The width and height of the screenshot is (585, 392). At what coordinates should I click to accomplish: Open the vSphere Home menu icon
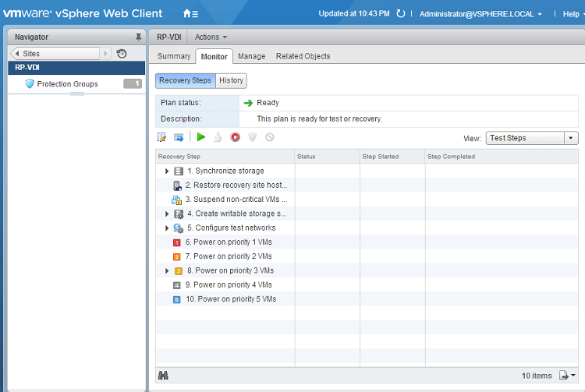click(190, 13)
